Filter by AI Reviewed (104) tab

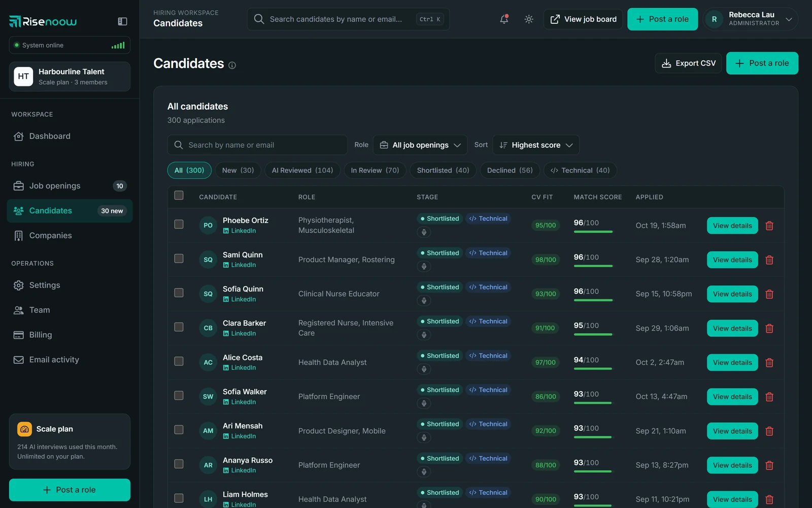click(x=302, y=170)
